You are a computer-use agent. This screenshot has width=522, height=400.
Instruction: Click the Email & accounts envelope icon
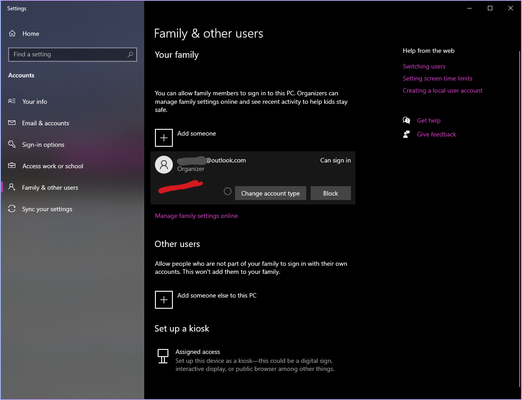tap(12, 123)
